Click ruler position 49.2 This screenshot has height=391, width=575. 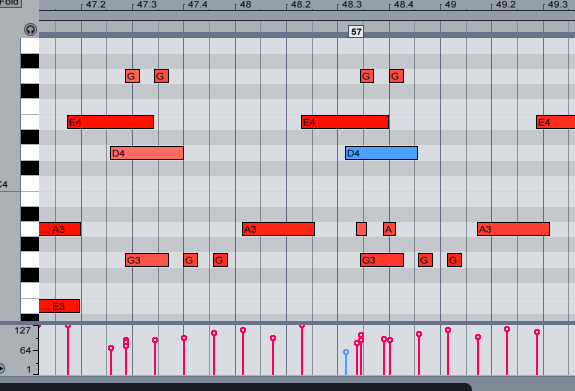click(506, 4)
